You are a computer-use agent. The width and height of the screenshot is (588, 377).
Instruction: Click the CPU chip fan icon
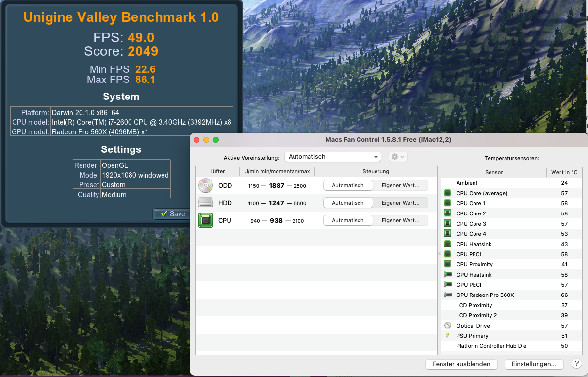click(206, 220)
